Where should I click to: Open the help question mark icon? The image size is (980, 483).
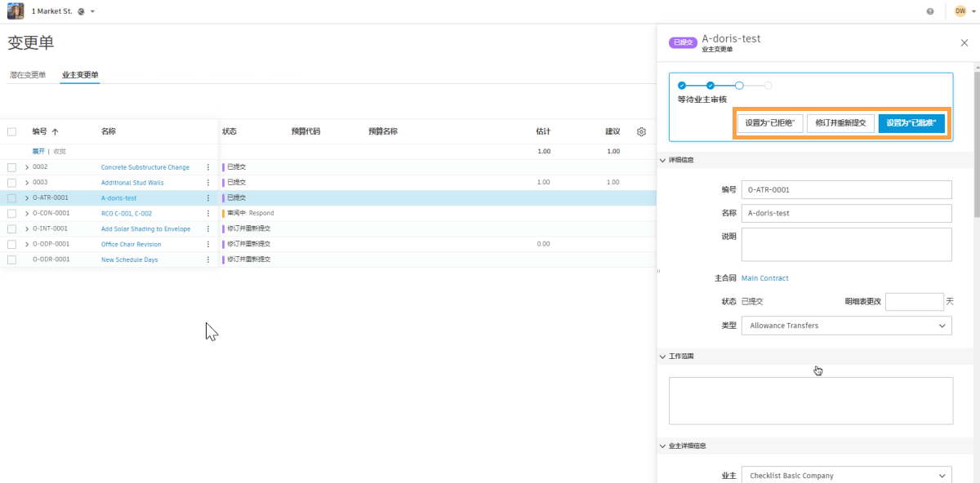[x=930, y=11]
